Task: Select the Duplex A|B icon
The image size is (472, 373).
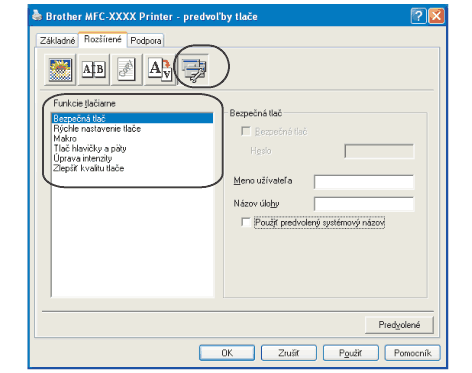Action: coord(94,70)
